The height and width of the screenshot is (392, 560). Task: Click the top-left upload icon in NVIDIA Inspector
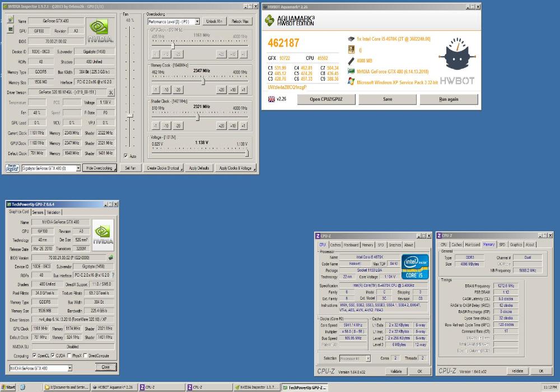pos(10,20)
